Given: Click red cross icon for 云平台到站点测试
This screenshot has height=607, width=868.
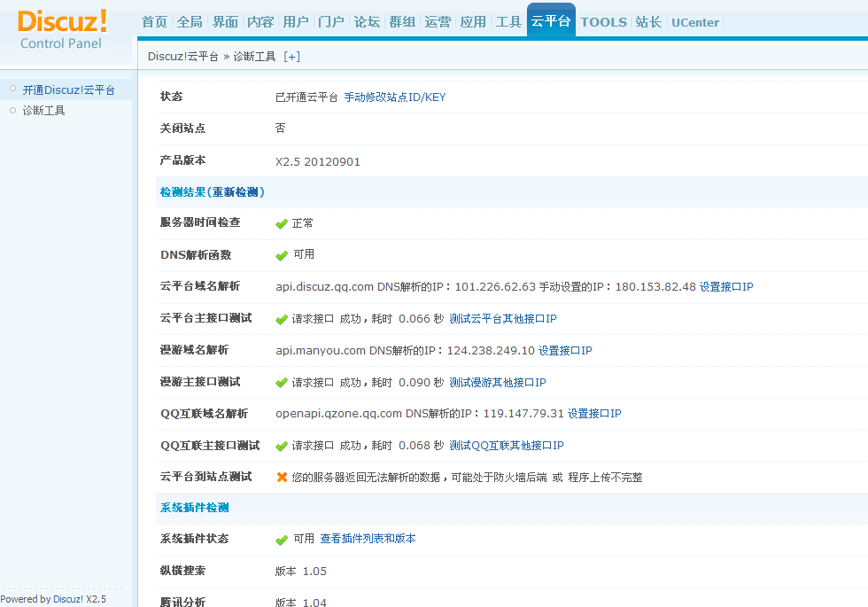Looking at the screenshot, I should click(x=282, y=477).
